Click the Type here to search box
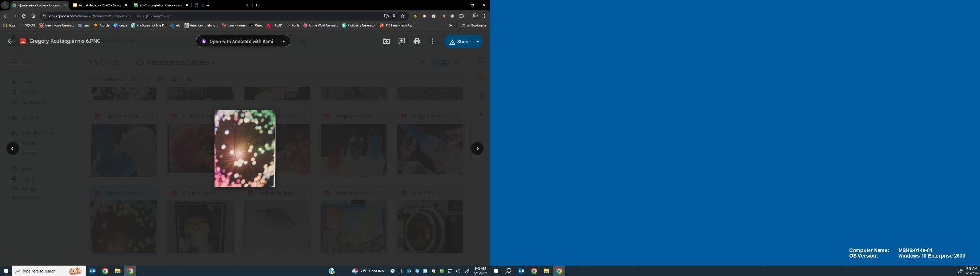Viewport: 980px width, 276px height. [49, 271]
